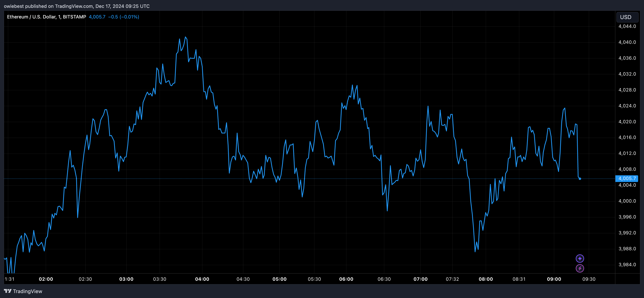Viewport: 644px width, 298px height.
Task: Select the 04:00 time axis label
Action: (x=202, y=279)
